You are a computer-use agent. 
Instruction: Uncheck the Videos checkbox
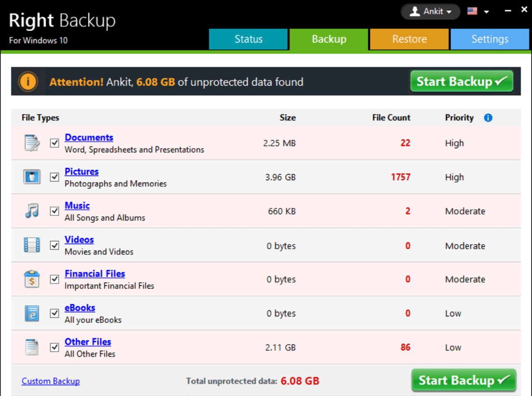(55, 245)
